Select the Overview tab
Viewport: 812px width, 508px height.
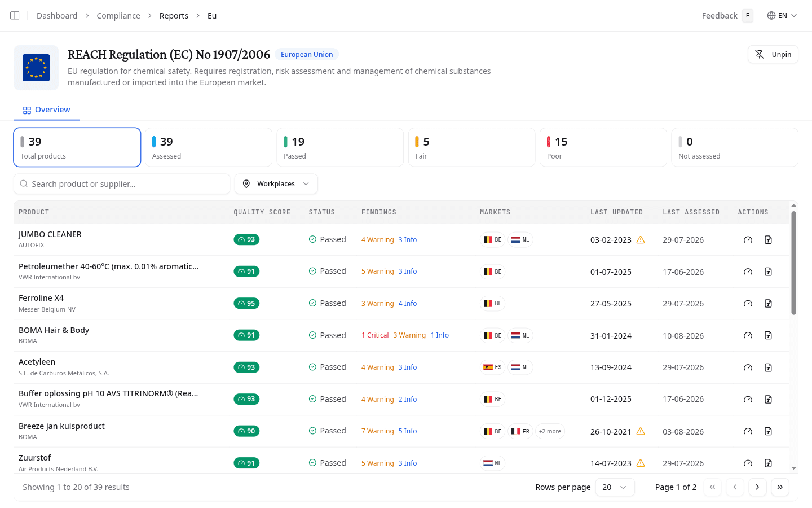[46, 110]
